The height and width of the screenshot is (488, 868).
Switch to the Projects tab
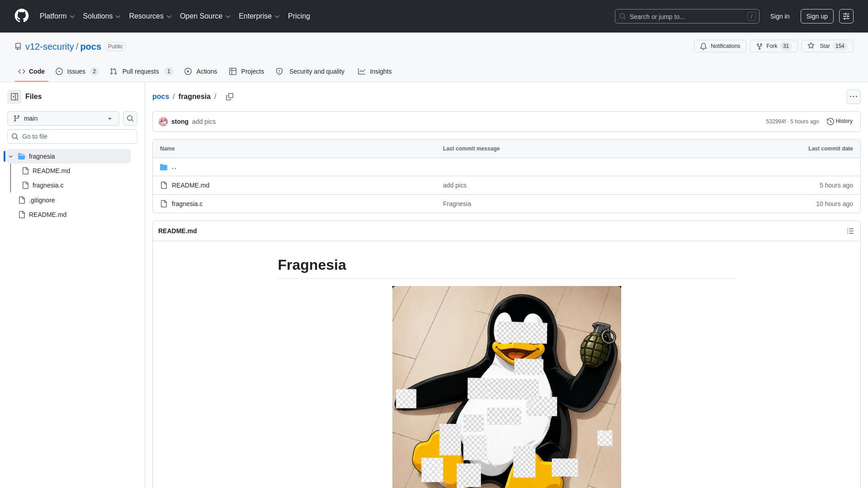246,71
